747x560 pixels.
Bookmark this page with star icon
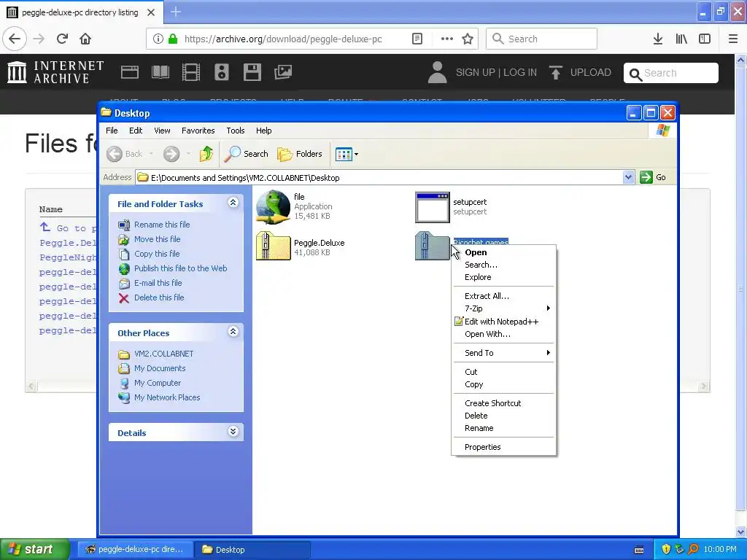[x=468, y=39]
